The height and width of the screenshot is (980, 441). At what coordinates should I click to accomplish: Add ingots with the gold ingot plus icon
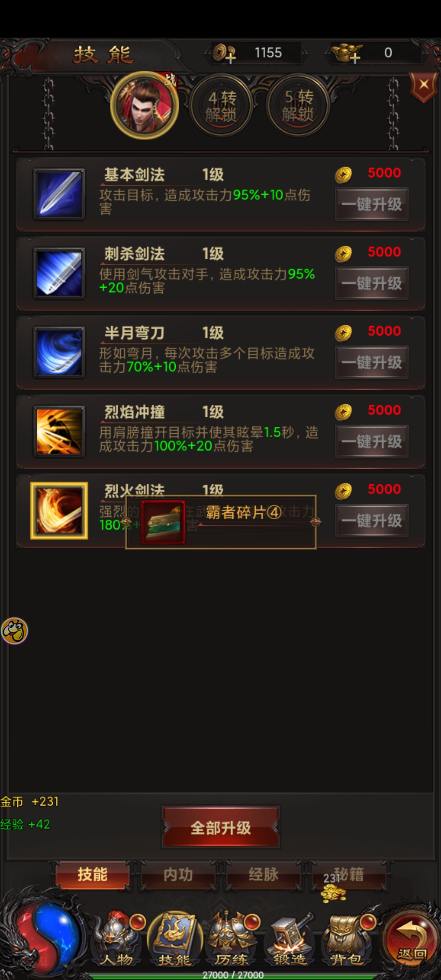click(x=346, y=53)
